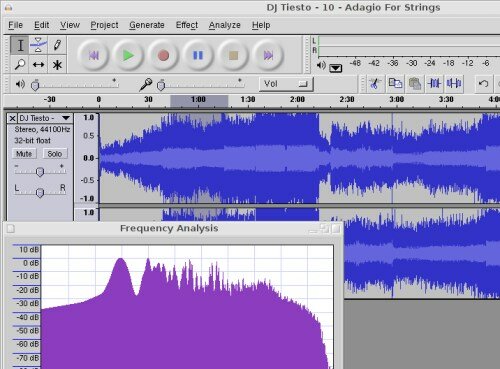This screenshot has width=500, height=369.
Task: Click the Trim outside selection icon
Action: coord(434,83)
